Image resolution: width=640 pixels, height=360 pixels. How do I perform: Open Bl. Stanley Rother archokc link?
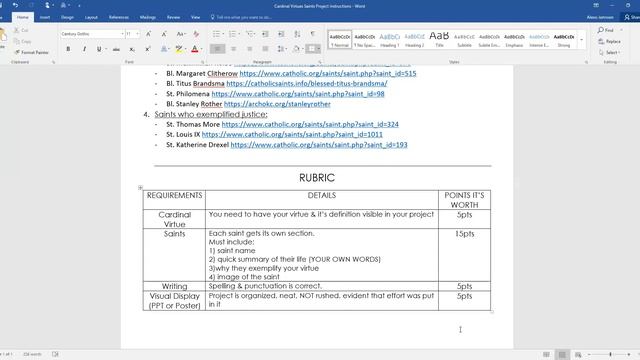277,104
